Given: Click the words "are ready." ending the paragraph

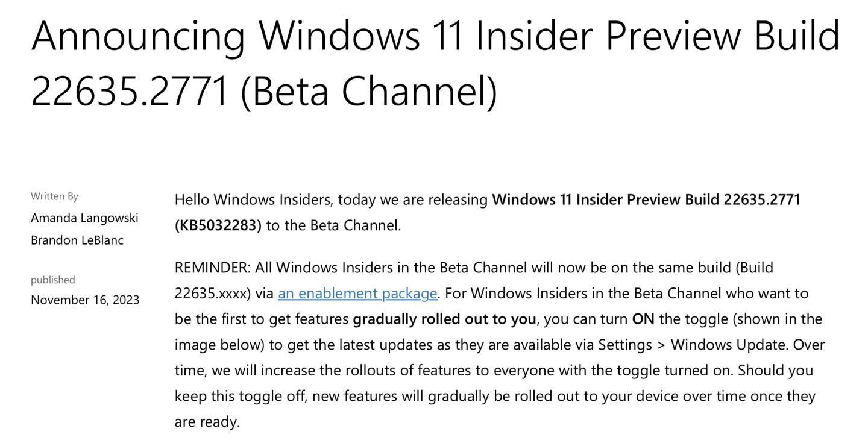Looking at the screenshot, I should click(x=207, y=422).
